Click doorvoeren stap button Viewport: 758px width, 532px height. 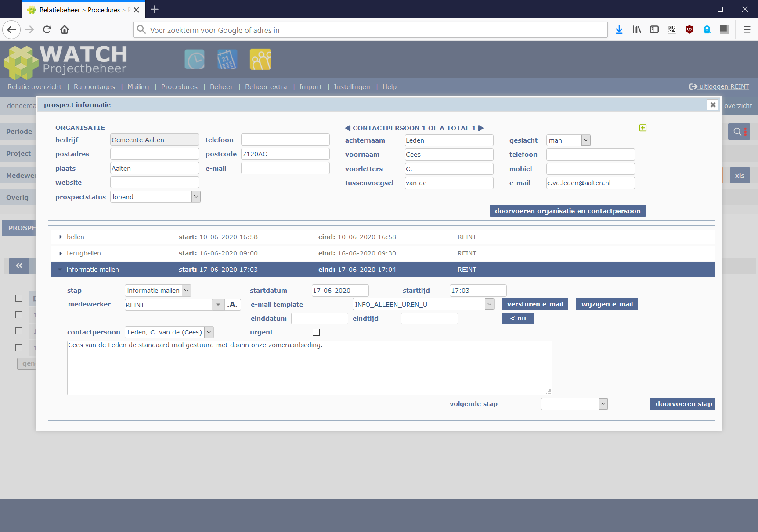coord(682,404)
